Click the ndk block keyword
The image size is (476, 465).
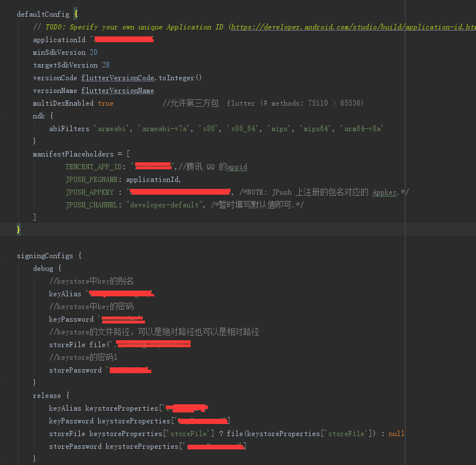click(39, 116)
